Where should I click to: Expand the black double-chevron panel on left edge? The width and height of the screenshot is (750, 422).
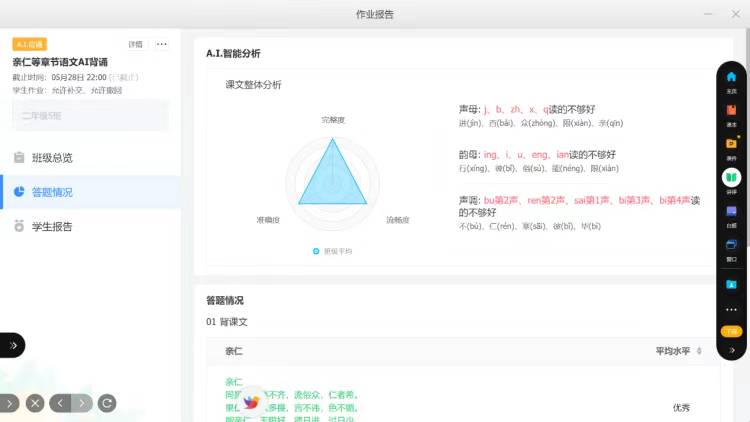(x=13, y=345)
